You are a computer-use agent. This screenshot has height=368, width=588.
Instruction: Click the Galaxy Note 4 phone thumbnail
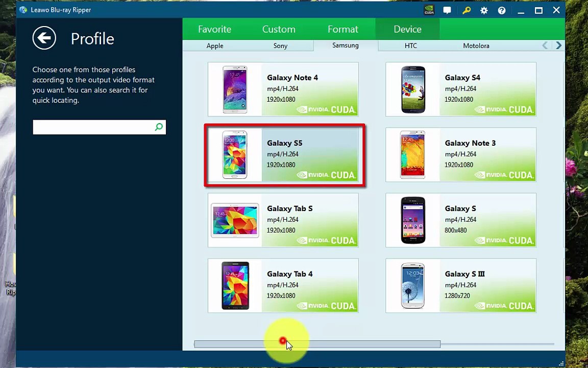[235, 89]
